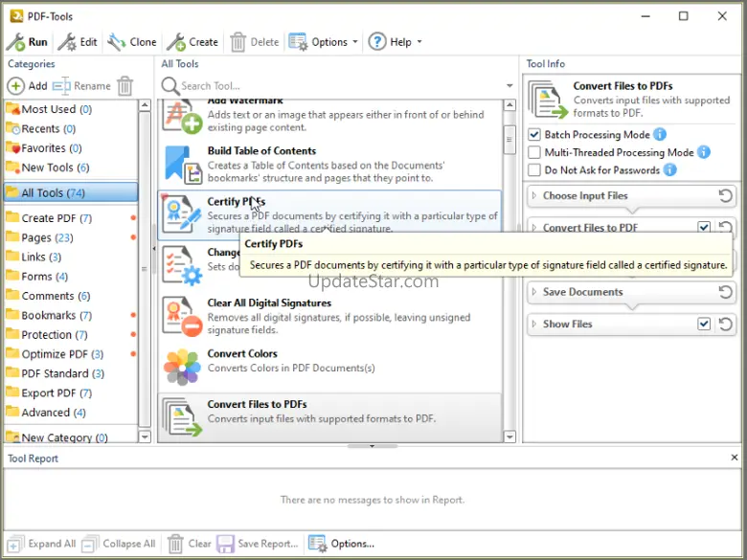Select the Build Table of Contents icon

click(x=182, y=164)
